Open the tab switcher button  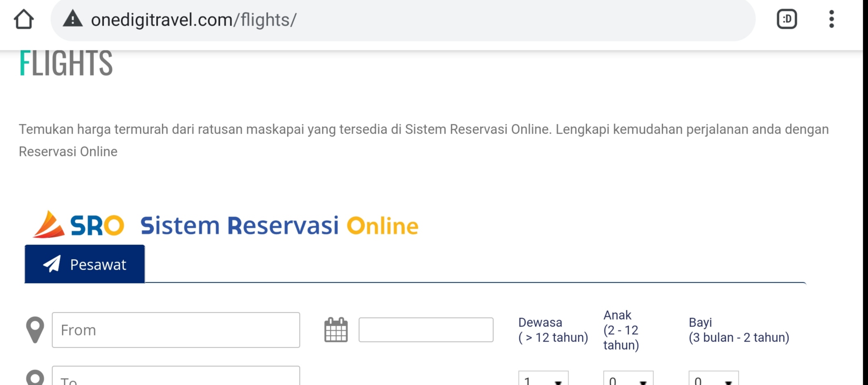coord(787,19)
